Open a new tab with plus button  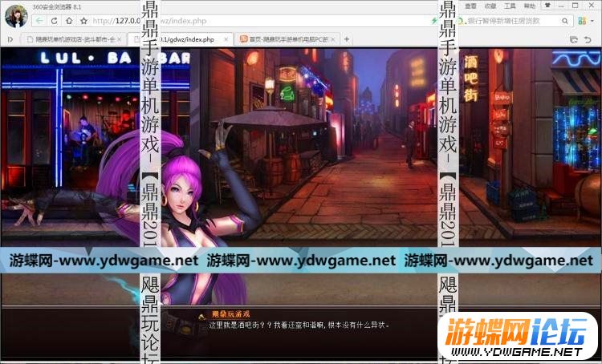point(347,39)
